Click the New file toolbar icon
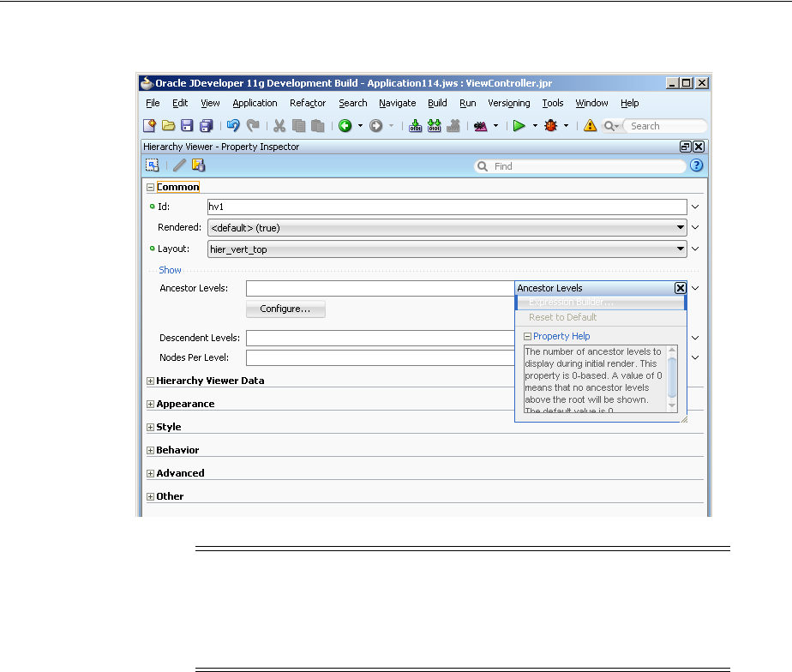The height and width of the screenshot is (672, 792). 149,126
